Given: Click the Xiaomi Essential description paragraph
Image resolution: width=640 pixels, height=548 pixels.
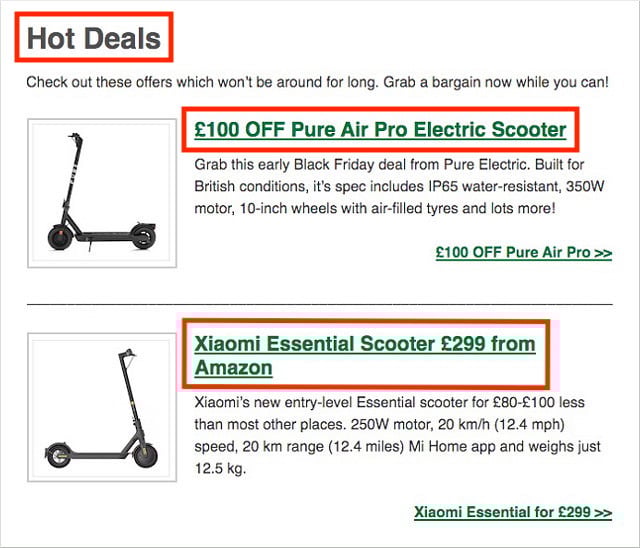Looking at the screenshot, I should 397,435.
